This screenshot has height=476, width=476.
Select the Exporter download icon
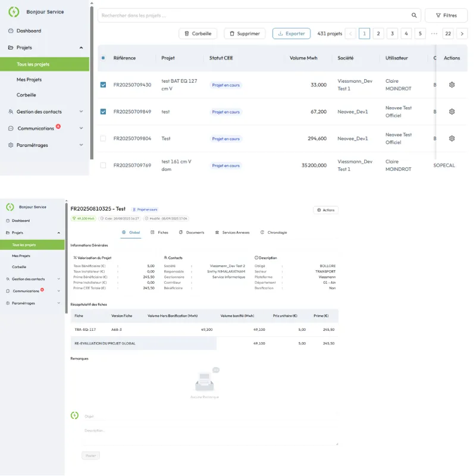click(x=280, y=33)
